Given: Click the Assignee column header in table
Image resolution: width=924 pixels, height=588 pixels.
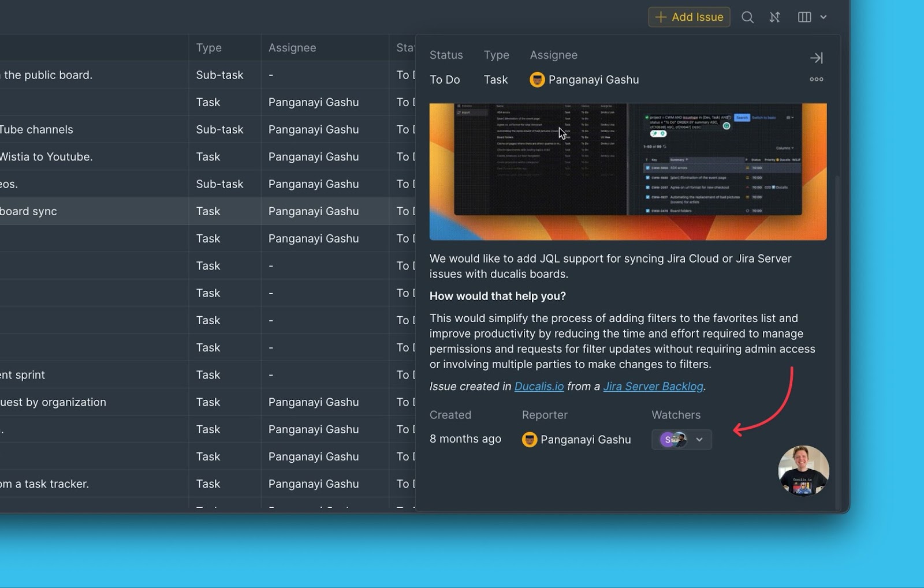Looking at the screenshot, I should click(292, 48).
